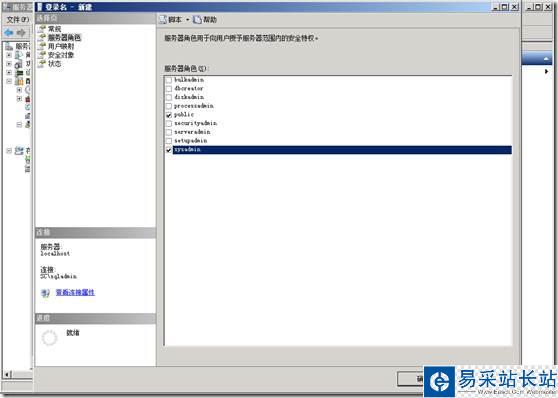
Task: Click the progress spinner circle
Action: (x=49, y=338)
